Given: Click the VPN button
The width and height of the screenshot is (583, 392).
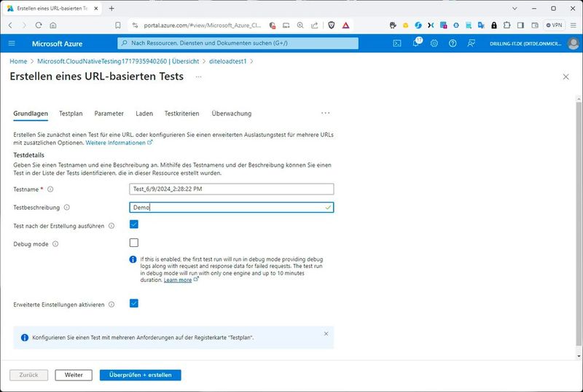Looking at the screenshot, I should pyautogui.click(x=554, y=26).
